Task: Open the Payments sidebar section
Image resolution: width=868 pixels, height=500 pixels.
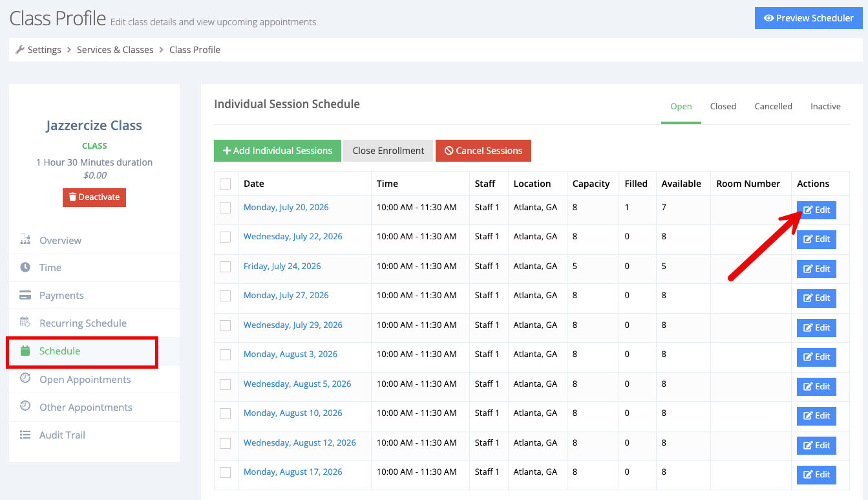Action: point(94,295)
